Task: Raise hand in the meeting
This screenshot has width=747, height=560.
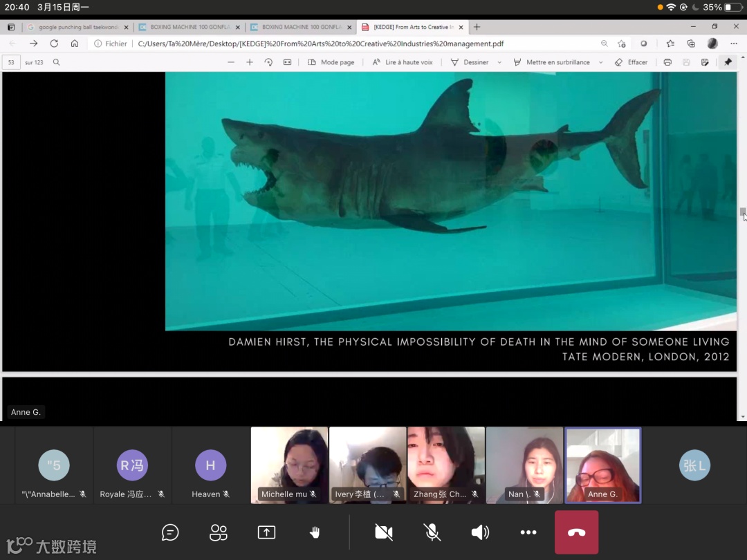Action: click(x=315, y=532)
